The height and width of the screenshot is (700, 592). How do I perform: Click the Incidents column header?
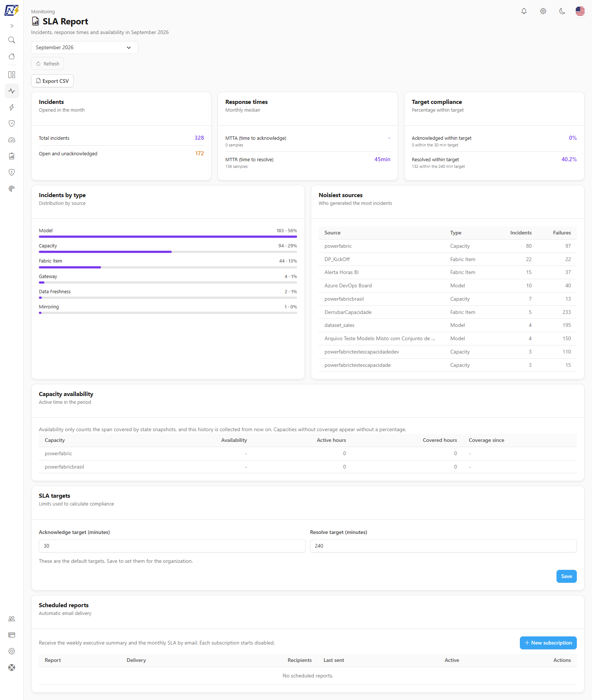[521, 233]
